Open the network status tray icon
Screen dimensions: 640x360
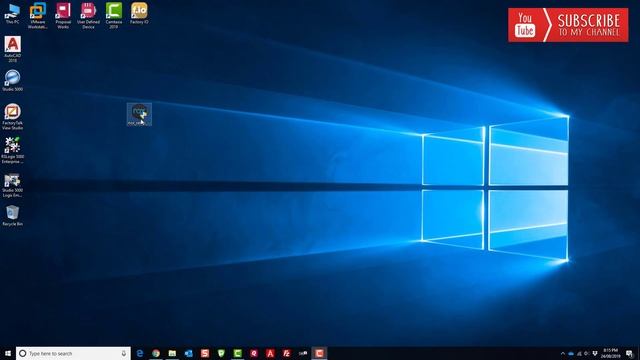tap(579, 353)
